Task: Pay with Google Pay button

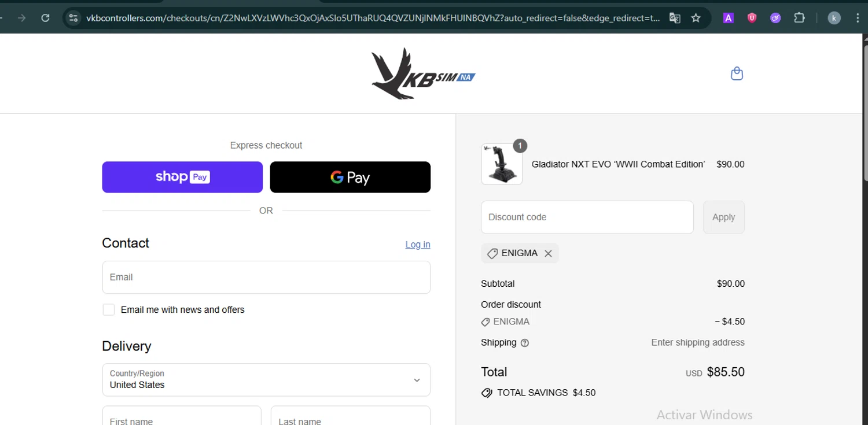Action: point(350,177)
